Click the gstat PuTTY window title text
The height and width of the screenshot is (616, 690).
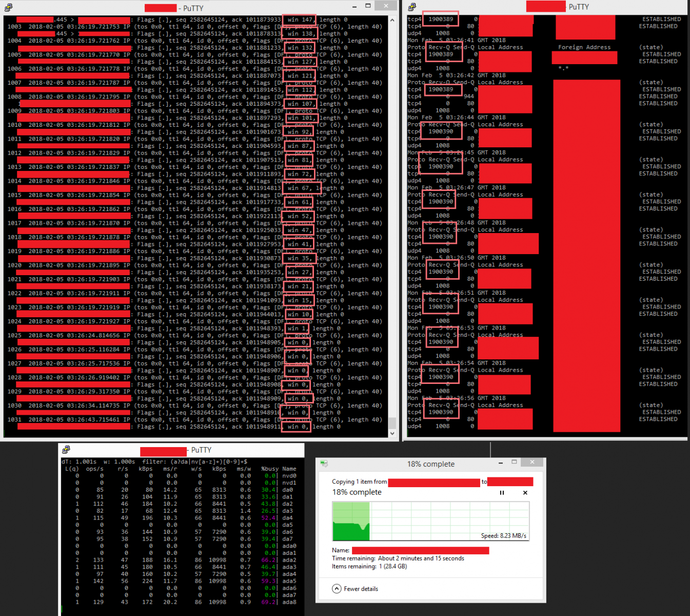pyautogui.click(x=201, y=450)
